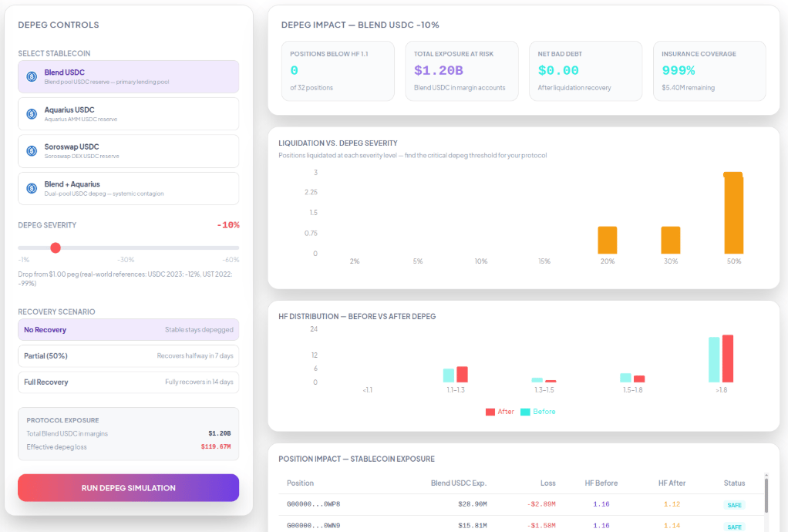The height and width of the screenshot is (532, 788).
Task: Click the depeg severity slider handle
Action: 56,247
